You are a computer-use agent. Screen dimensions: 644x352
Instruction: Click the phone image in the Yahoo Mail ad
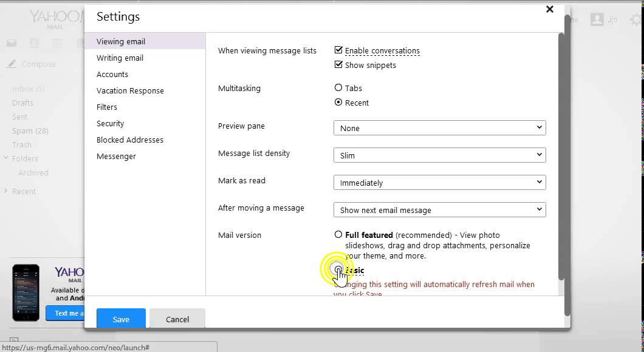[26, 293]
